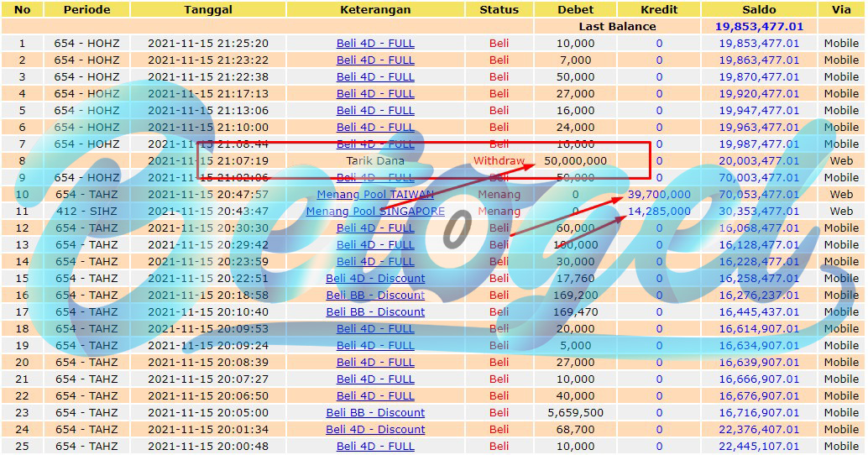Click the Tanggal column header
The height and width of the screenshot is (455, 868).
[208, 9]
